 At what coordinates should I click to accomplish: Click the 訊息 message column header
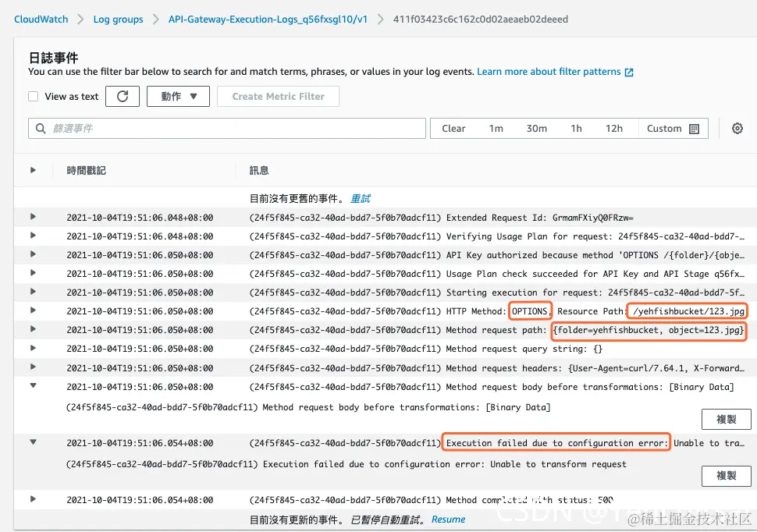(x=259, y=170)
